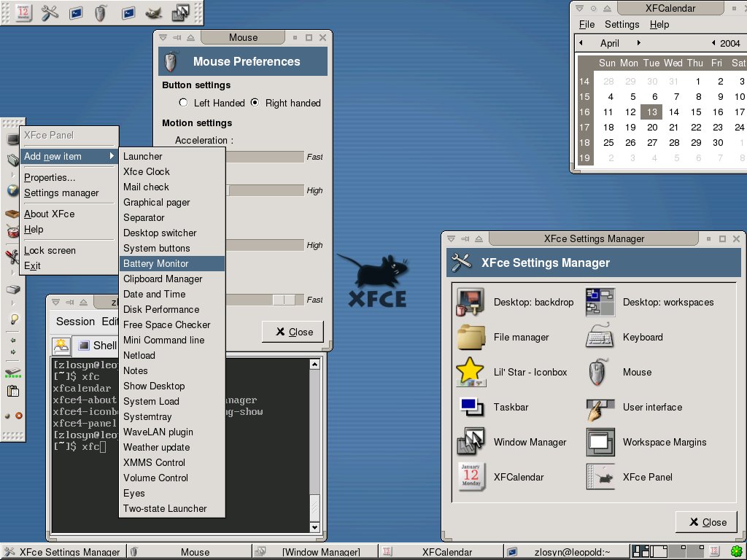Open Lil' Star - Iconbox settings
Viewport: 747px width, 560px height.
click(511, 372)
